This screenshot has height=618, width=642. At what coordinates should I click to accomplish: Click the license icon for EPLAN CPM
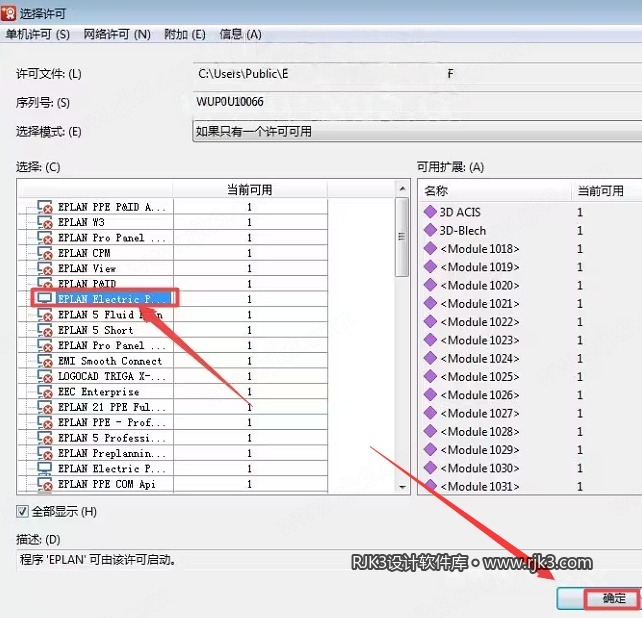click(45, 253)
